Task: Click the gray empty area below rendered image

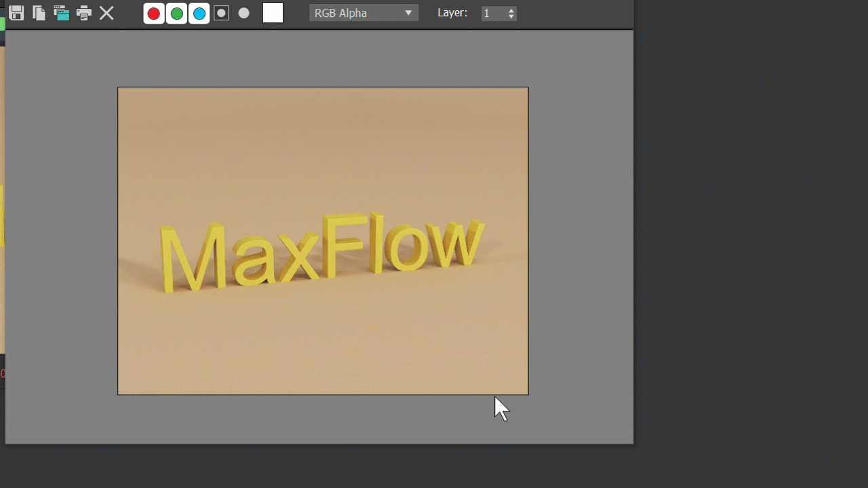Action: [319, 420]
